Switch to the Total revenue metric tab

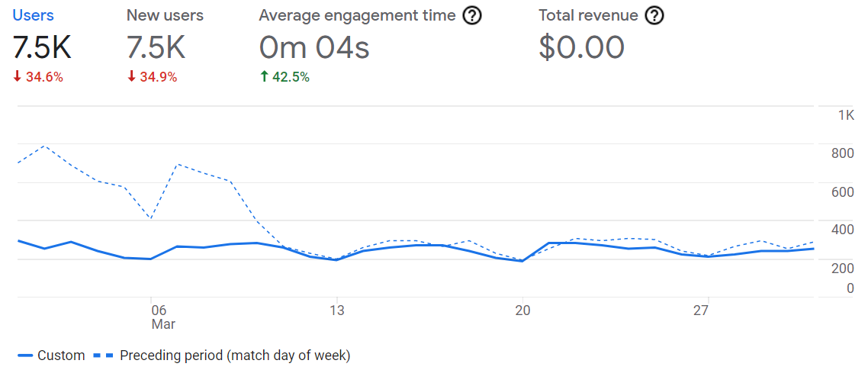coord(588,15)
